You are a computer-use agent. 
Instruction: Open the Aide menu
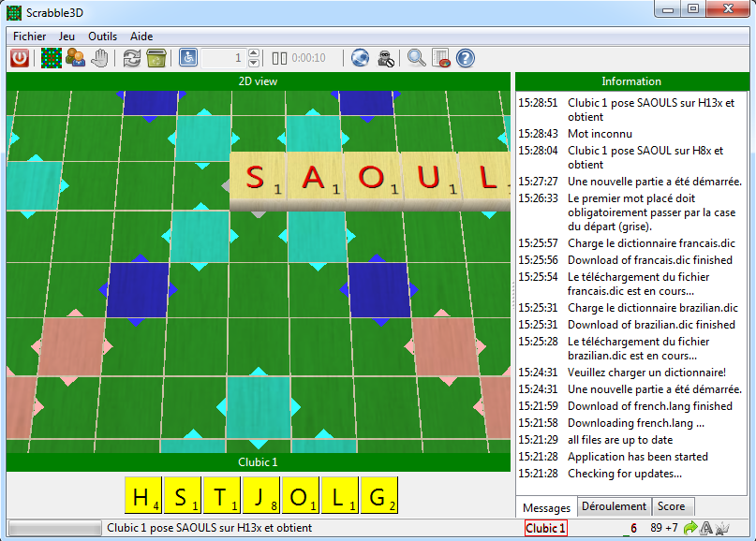(141, 37)
